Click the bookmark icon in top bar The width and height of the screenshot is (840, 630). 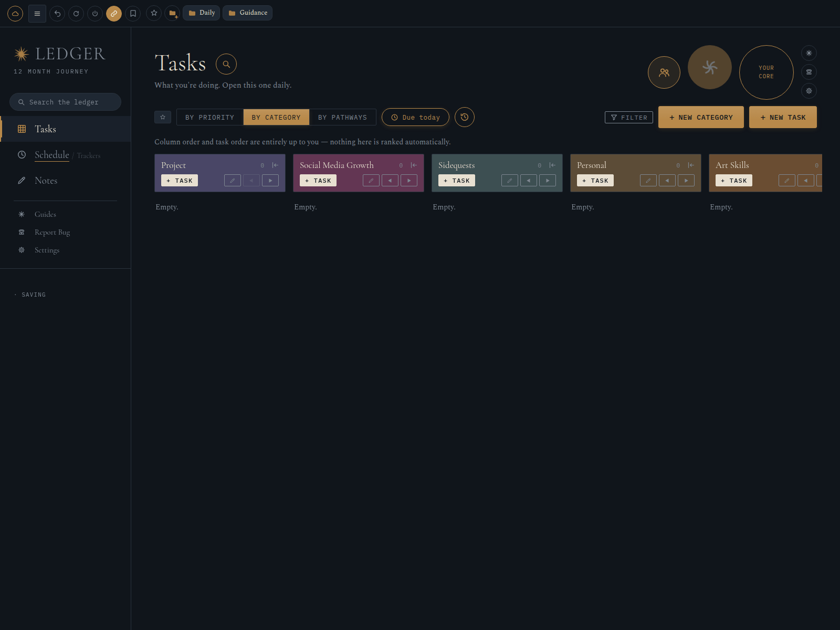tap(133, 14)
